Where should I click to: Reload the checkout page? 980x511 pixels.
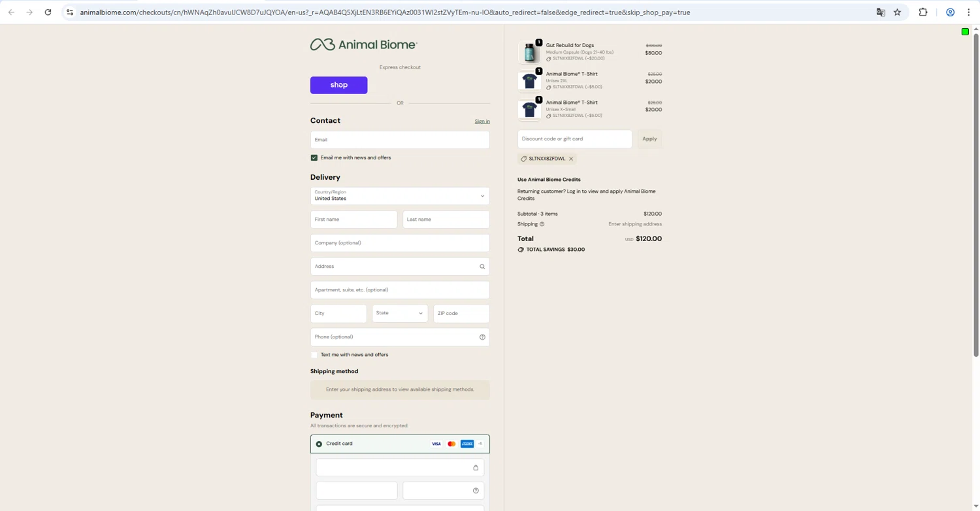click(48, 12)
